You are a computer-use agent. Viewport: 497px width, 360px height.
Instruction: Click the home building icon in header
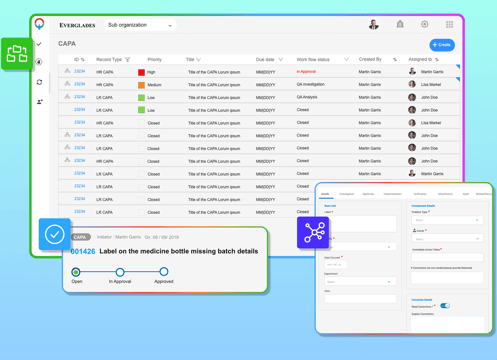pyautogui.click(x=400, y=24)
